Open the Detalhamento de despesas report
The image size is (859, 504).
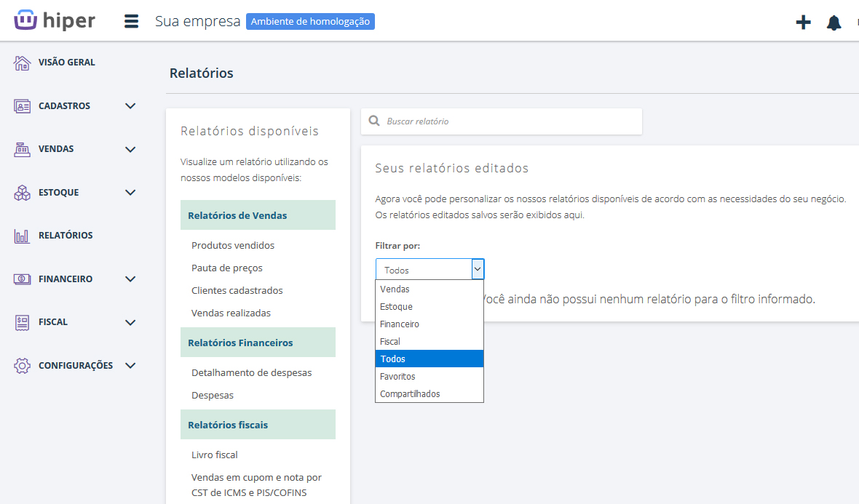click(x=251, y=373)
